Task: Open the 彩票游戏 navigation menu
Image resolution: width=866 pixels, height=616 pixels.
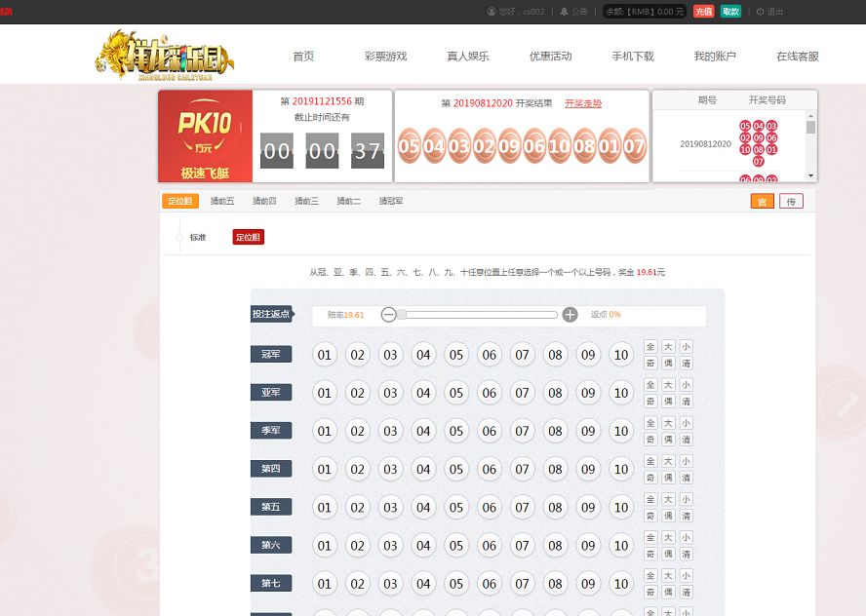Action: [x=383, y=56]
